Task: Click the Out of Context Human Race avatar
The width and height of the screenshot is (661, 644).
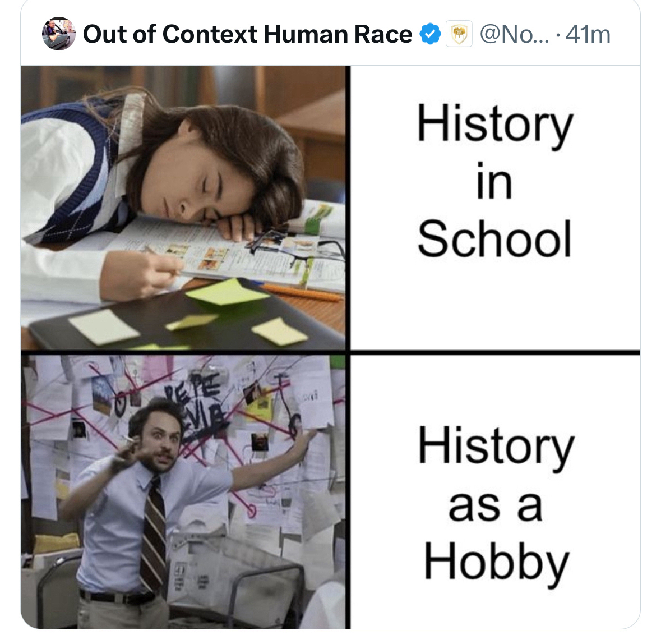Action: (58, 34)
